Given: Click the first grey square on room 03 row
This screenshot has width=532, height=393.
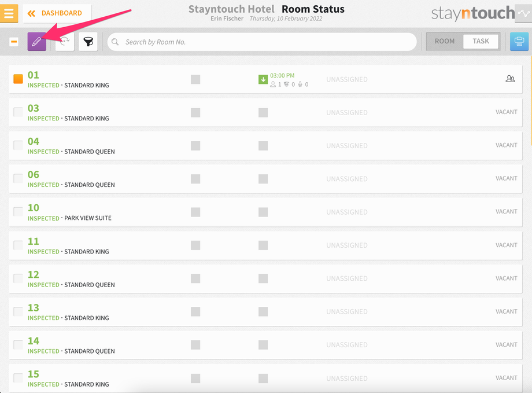Looking at the screenshot, I should [x=195, y=112].
